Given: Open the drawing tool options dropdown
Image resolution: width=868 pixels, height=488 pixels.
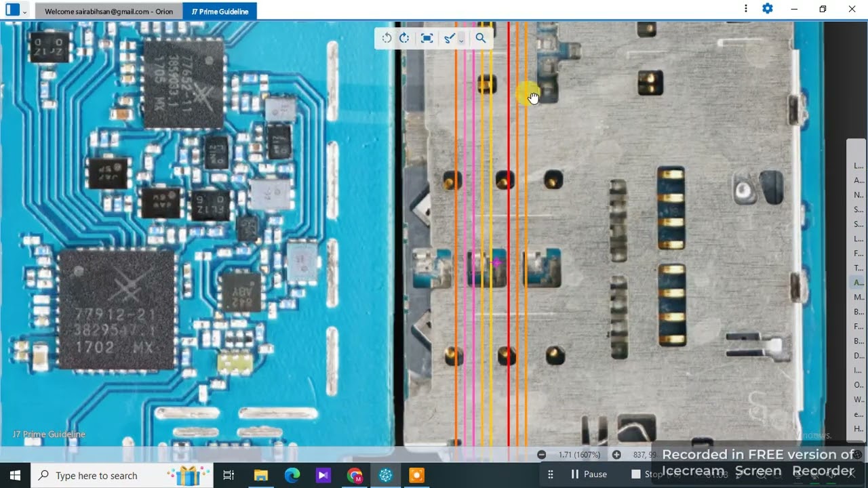Looking at the screenshot, I should pyautogui.click(x=461, y=39).
